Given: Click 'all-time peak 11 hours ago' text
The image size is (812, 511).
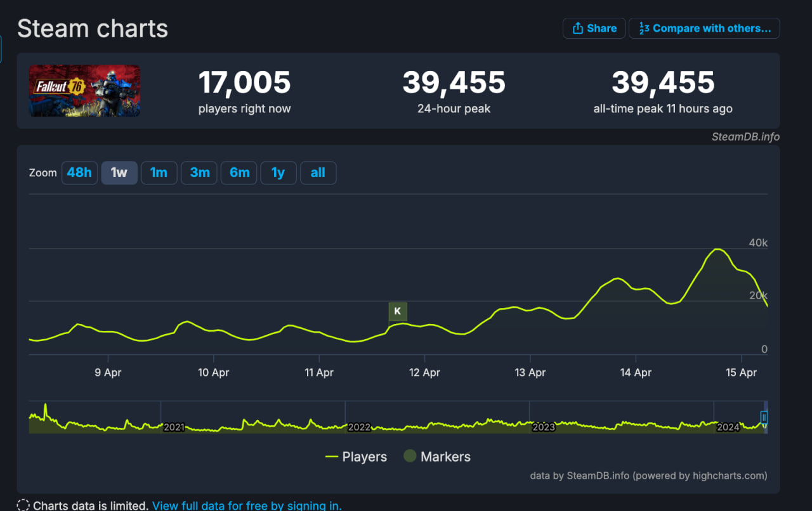Looking at the screenshot, I should pos(663,108).
